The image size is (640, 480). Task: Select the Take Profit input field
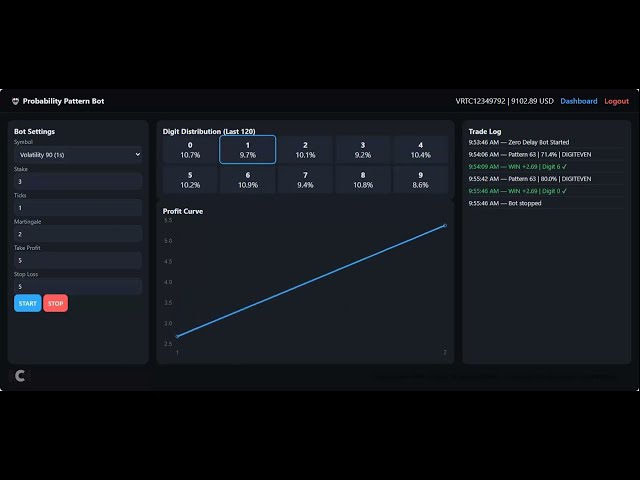[x=78, y=260]
